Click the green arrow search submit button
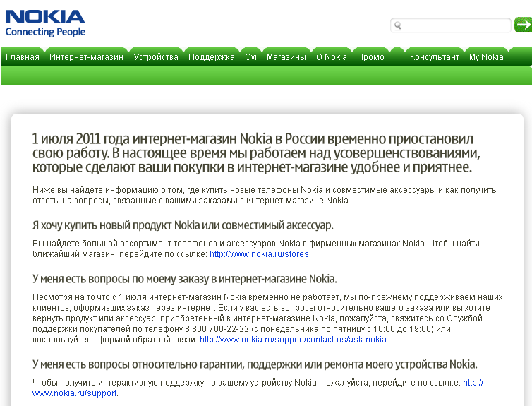The width and height of the screenshot is (532, 406). click(523, 25)
